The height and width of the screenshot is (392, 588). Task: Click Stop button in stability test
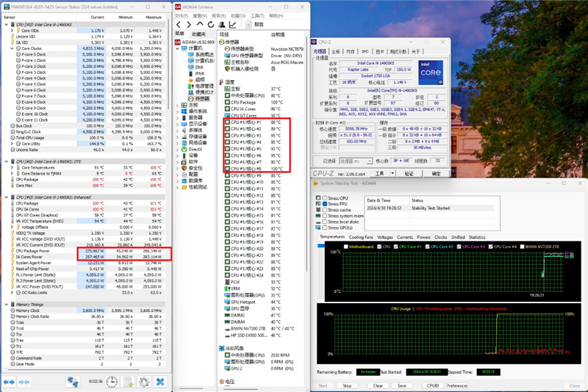pos(347,385)
